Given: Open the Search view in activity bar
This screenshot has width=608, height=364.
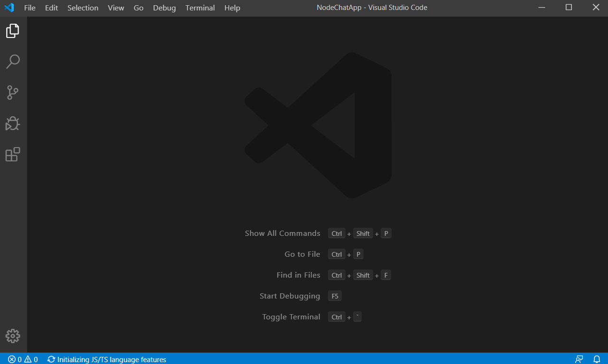Looking at the screenshot, I should point(13,62).
